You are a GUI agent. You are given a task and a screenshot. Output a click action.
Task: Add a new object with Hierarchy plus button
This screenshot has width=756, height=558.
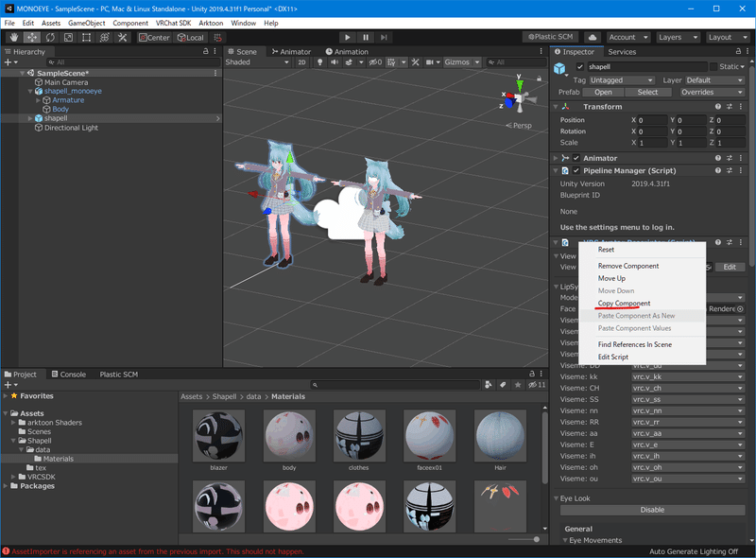tap(8, 62)
